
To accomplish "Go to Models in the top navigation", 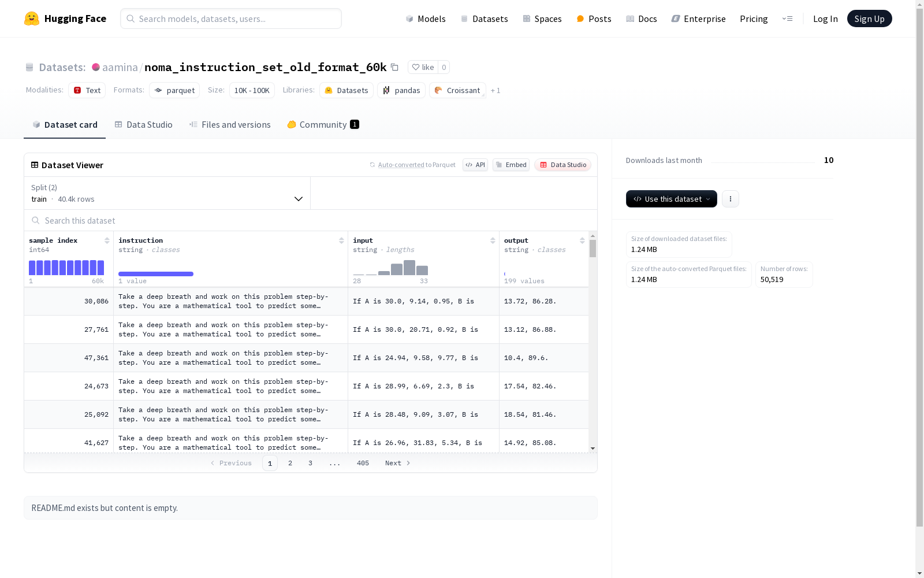I will click(x=426, y=18).
